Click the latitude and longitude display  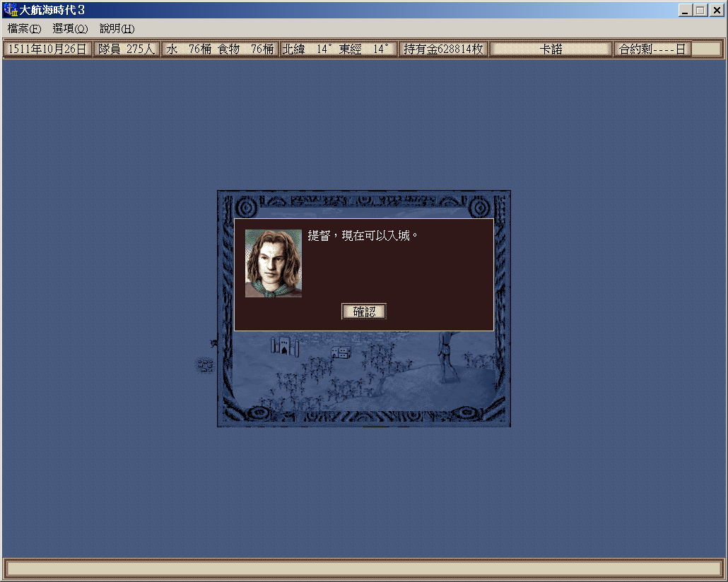[336, 49]
